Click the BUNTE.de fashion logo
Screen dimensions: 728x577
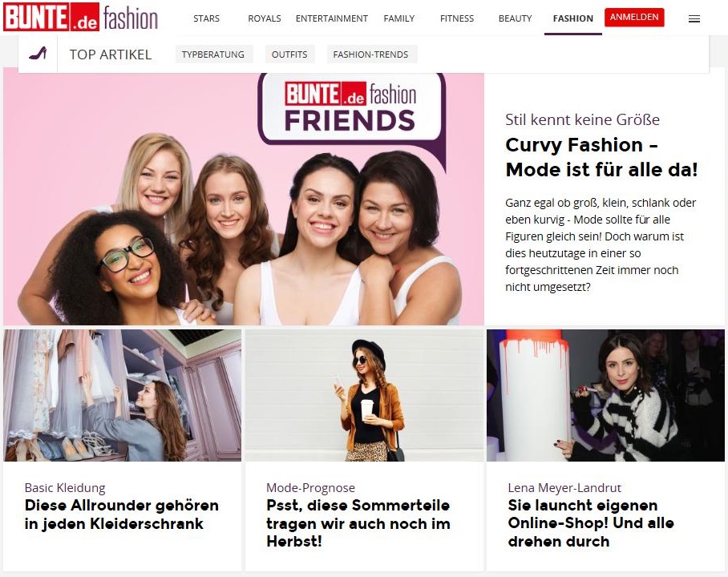(81, 17)
